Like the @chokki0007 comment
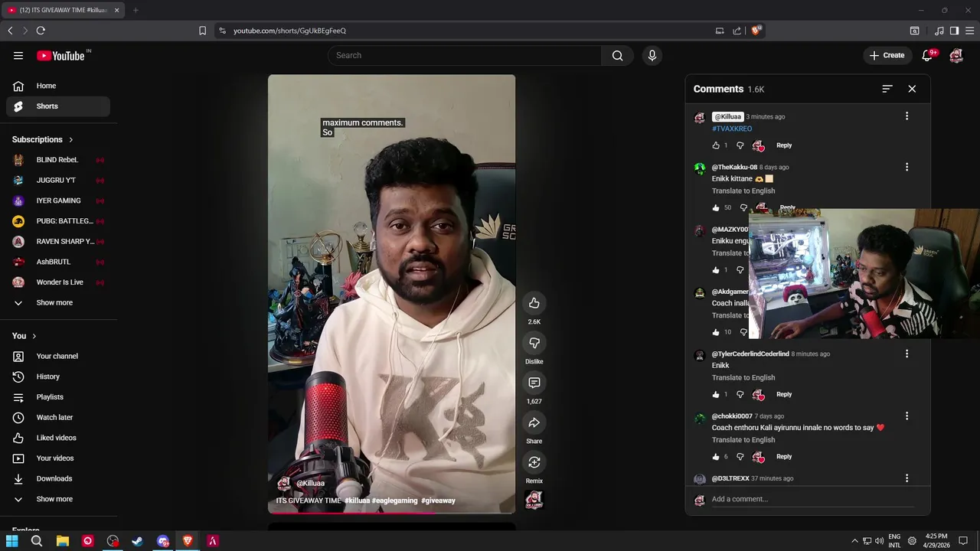Viewport: 980px width, 551px height. 716,457
